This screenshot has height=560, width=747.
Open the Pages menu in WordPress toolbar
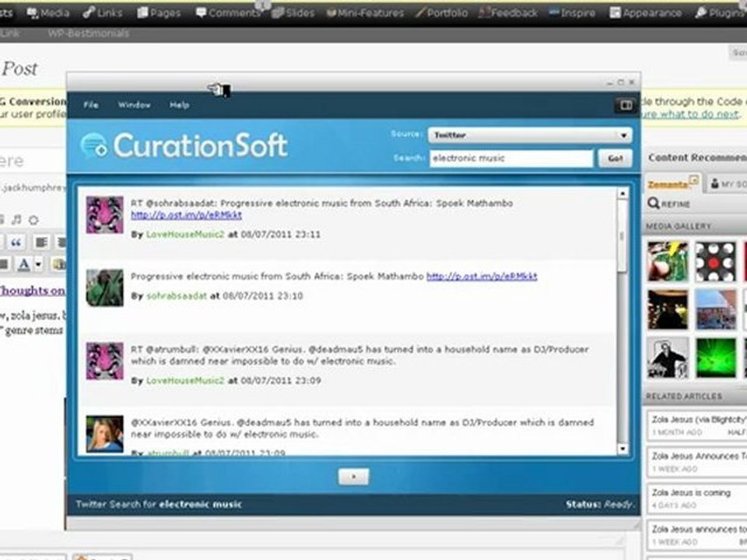tap(159, 13)
